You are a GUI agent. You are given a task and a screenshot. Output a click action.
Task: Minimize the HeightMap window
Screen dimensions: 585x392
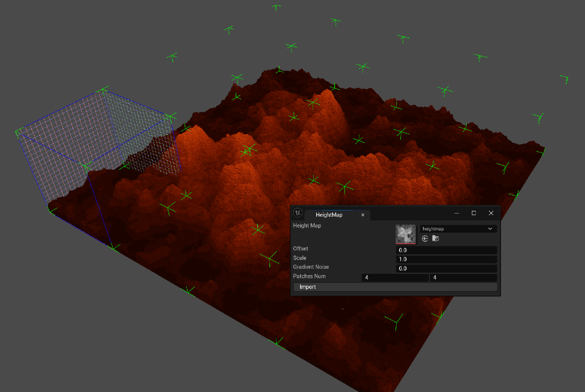point(457,213)
